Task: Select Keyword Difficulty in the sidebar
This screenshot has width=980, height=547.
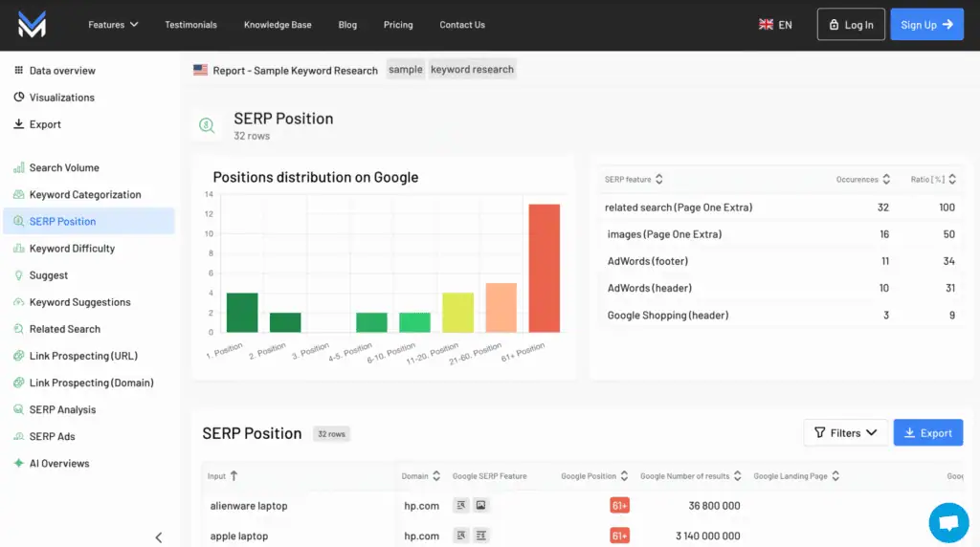Action: click(72, 249)
